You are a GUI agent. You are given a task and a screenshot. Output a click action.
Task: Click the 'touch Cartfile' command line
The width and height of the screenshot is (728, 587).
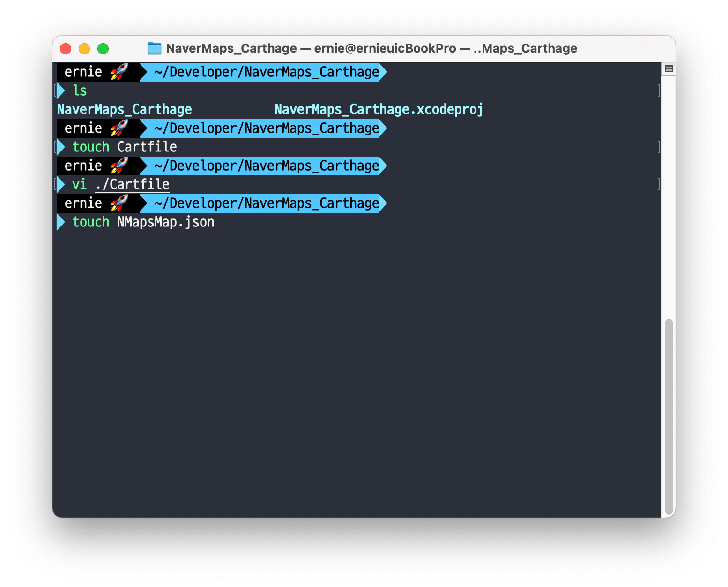pos(125,147)
